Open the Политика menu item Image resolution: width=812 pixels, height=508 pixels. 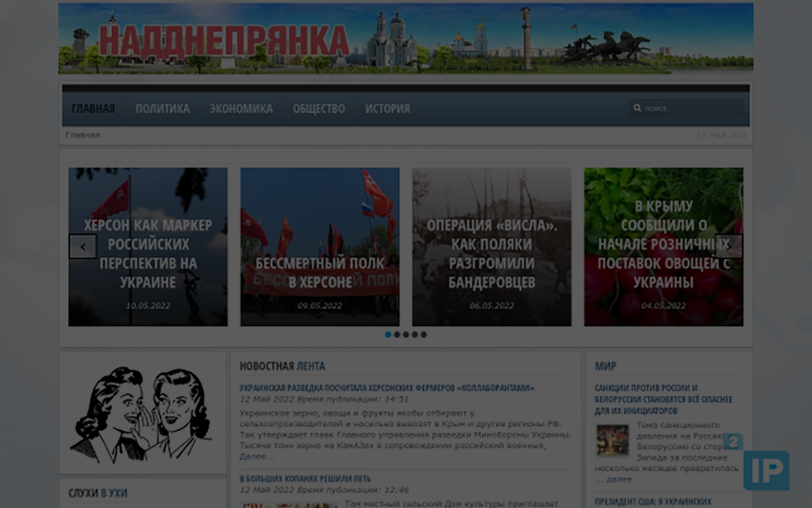point(162,109)
